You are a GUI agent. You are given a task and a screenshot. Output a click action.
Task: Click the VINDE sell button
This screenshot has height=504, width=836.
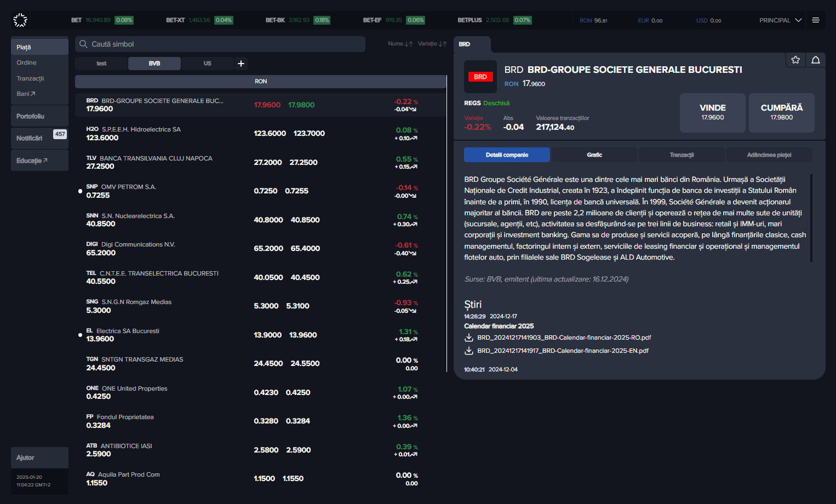713,112
